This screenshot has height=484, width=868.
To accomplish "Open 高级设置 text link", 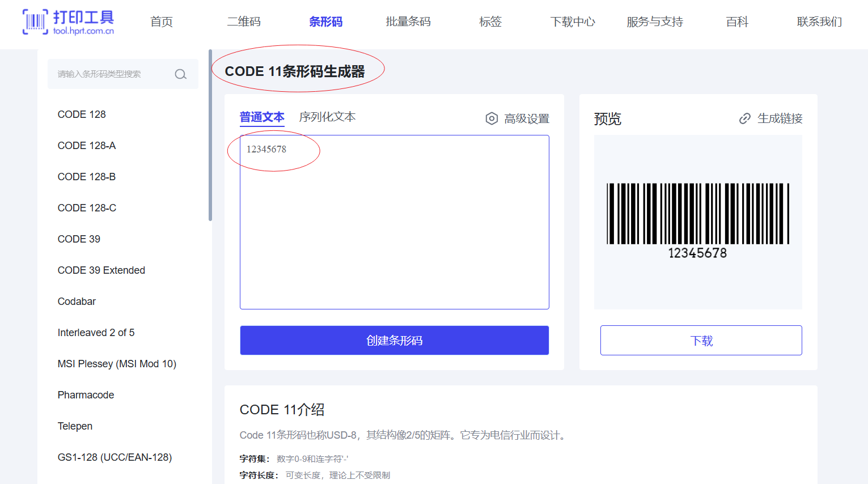I will [x=527, y=118].
